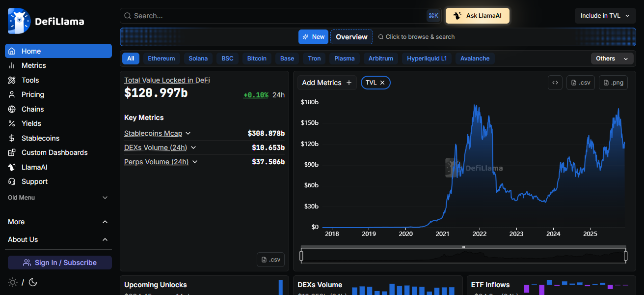Viewport: 644px width, 295px height.
Task: Go to Yields in sidebar menu
Action: (x=31, y=123)
